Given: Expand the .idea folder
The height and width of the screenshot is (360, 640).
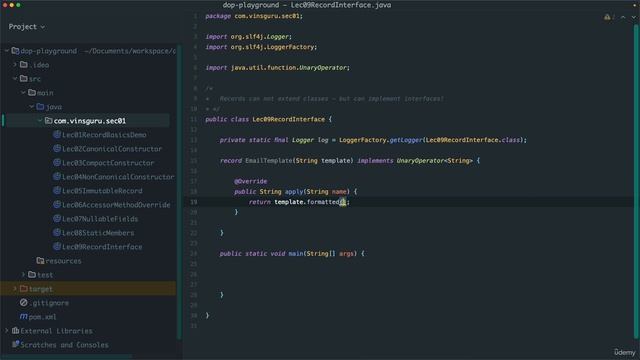Looking at the screenshot, I should (15, 65).
